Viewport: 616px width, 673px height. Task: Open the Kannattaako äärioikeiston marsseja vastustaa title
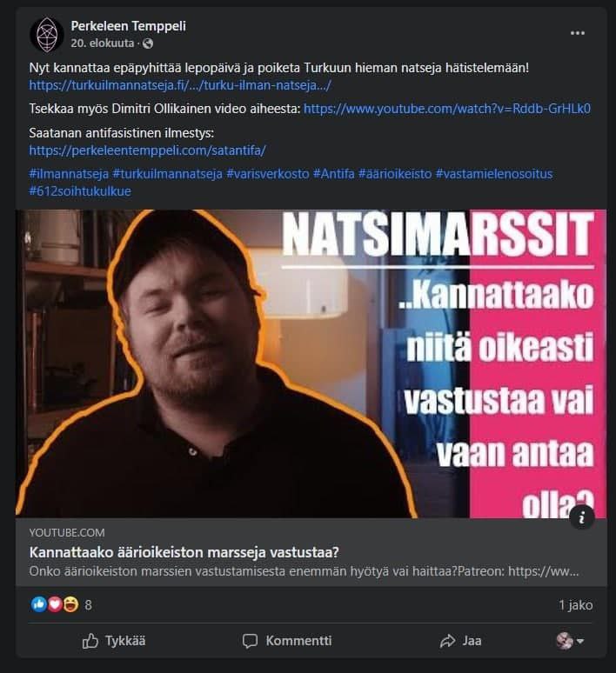(x=184, y=552)
